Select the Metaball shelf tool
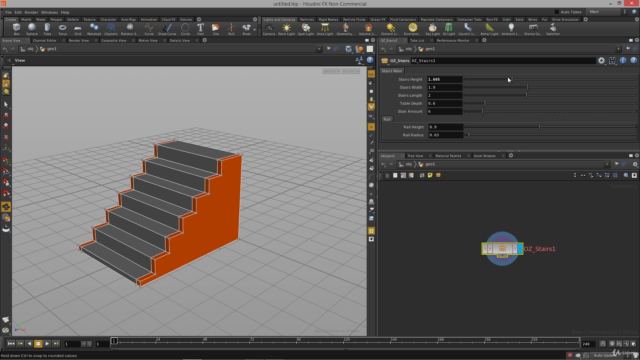Viewport: 640px width, 360px height. (94, 29)
